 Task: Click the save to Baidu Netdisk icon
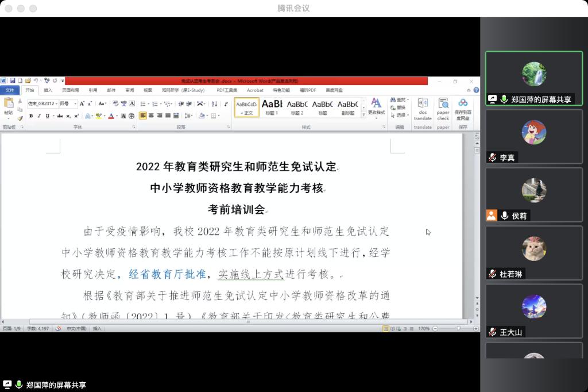(463, 108)
